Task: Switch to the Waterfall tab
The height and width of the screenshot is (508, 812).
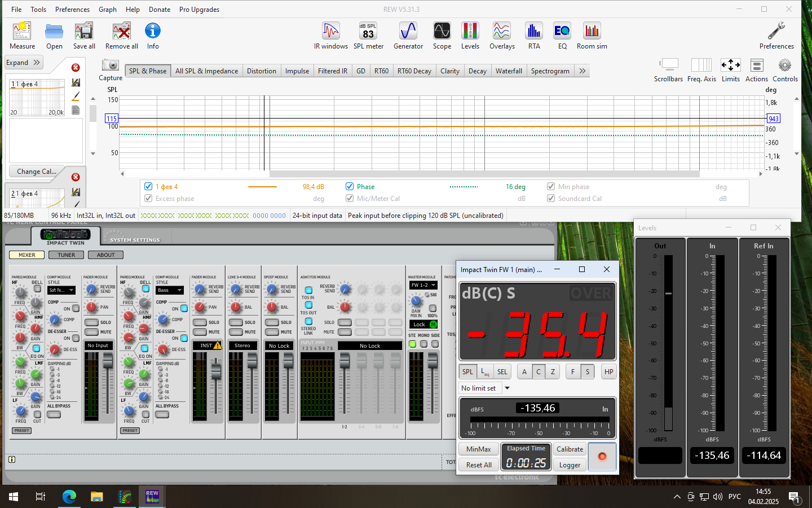Action: [x=509, y=71]
